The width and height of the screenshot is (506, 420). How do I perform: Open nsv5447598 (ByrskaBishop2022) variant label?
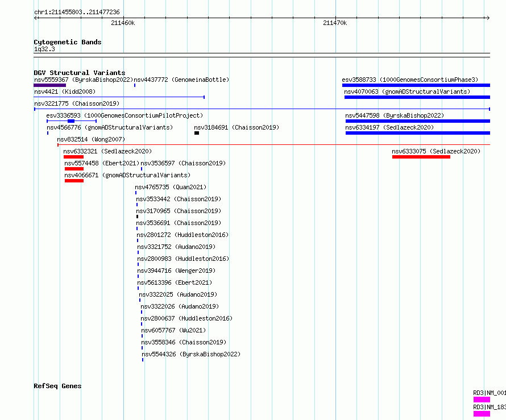point(395,115)
